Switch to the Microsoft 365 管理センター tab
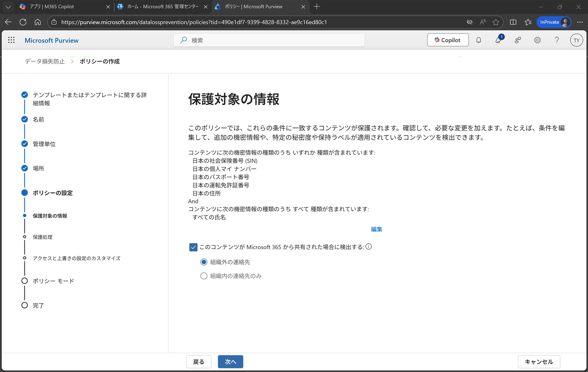The image size is (588, 372). pyautogui.click(x=163, y=7)
